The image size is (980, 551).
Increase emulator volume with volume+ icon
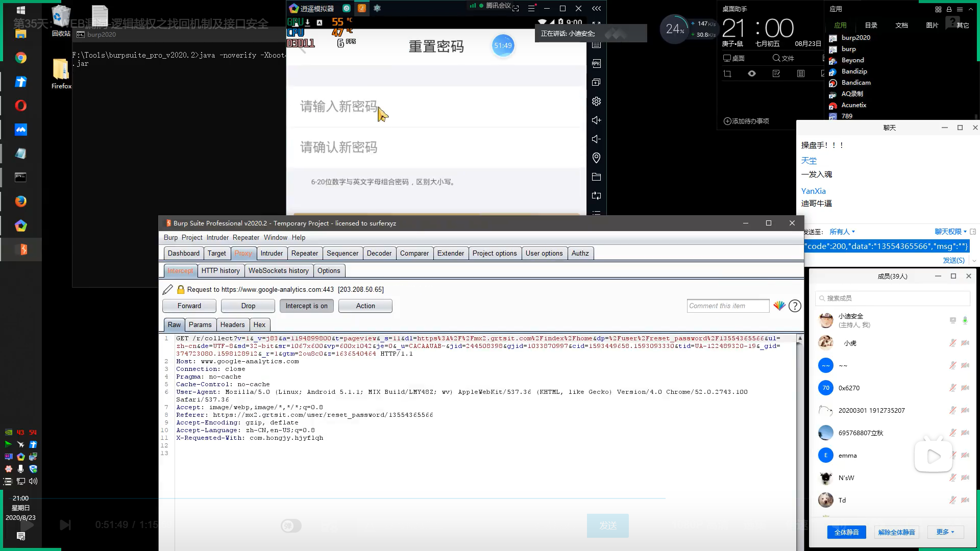coord(596,120)
